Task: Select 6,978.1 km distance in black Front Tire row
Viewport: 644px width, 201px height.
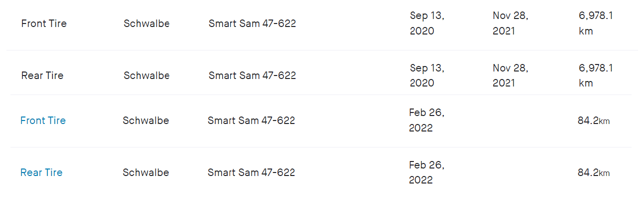Action: (x=596, y=23)
